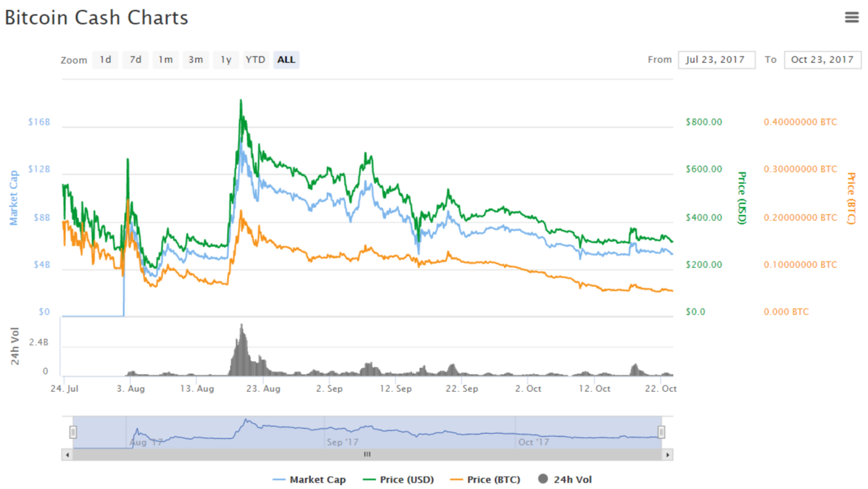Screen dimensions: 868x489
Task: Click the 22. Sep date axis label
Action: pos(462,388)
